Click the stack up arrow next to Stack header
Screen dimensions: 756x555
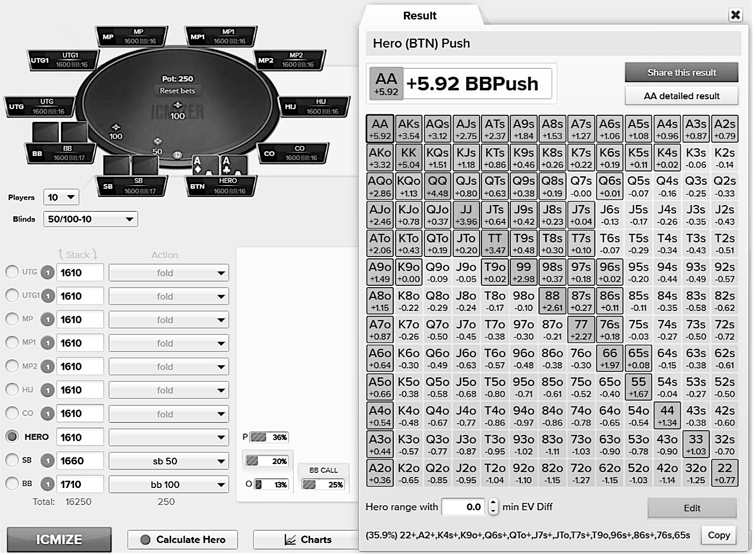point(61,255)
